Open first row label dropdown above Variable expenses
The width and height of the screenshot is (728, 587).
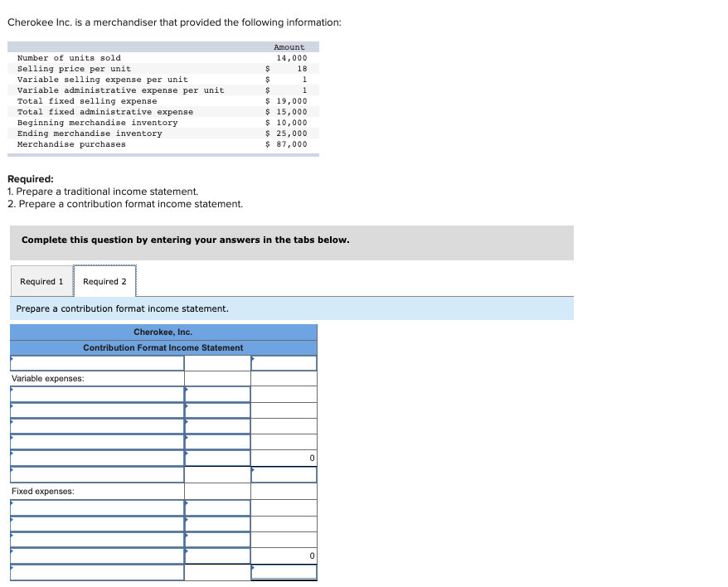click(x=97, y=363)
